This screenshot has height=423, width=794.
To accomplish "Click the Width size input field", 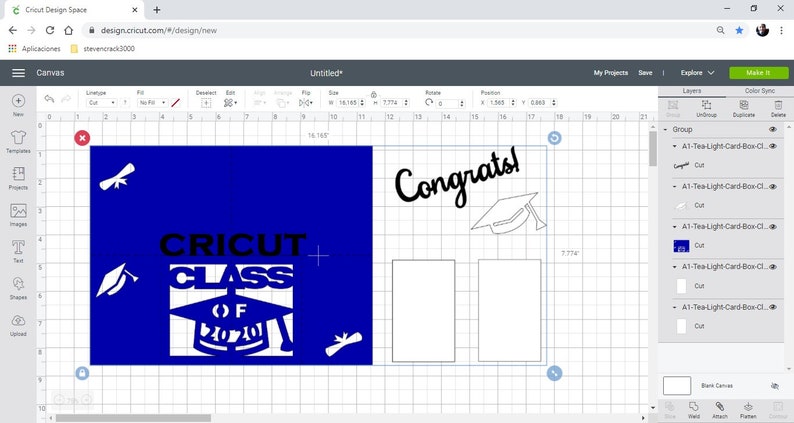I will [x=347, y=103].
